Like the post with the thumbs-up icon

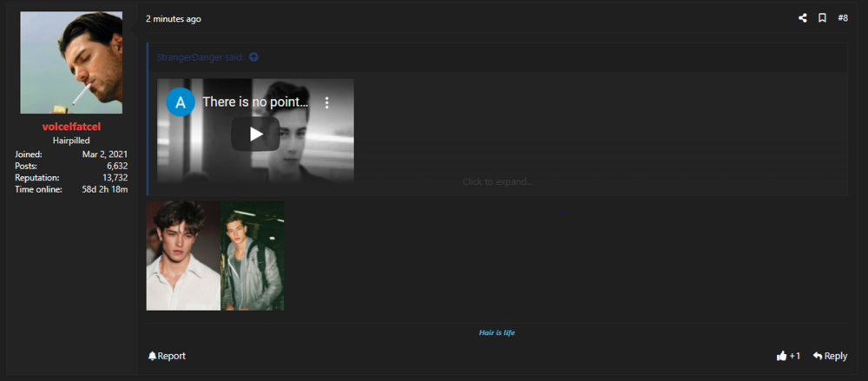tap(782, 356)
